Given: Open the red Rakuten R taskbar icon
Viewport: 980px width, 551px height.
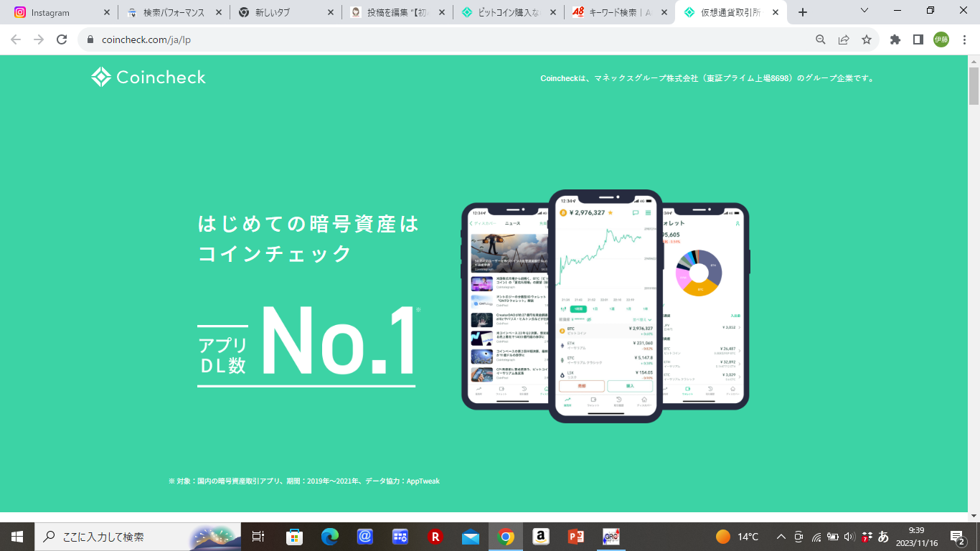Looking at the screenshot, I should click(435, 537).
